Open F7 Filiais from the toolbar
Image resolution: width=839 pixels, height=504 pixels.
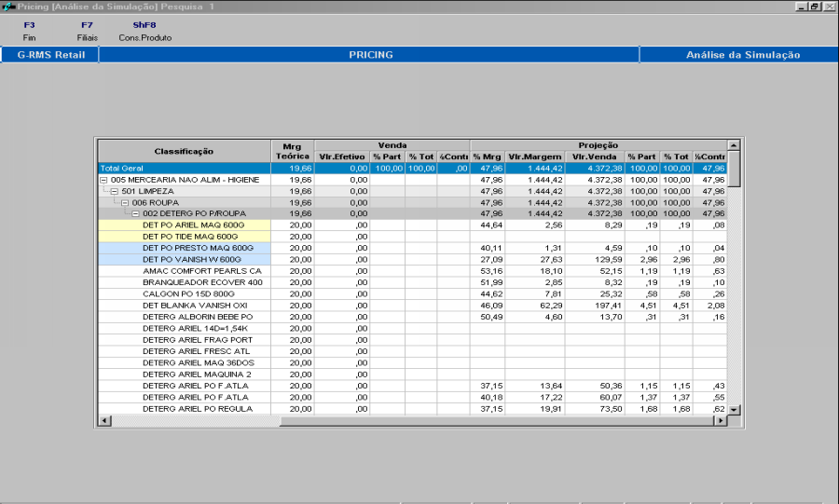click(87, 31)
